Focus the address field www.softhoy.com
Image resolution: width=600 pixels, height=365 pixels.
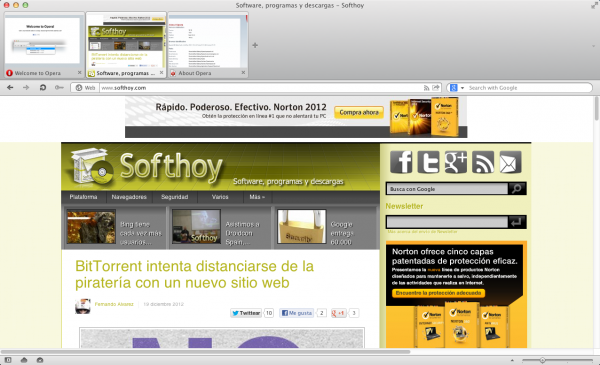coord(261,88)
